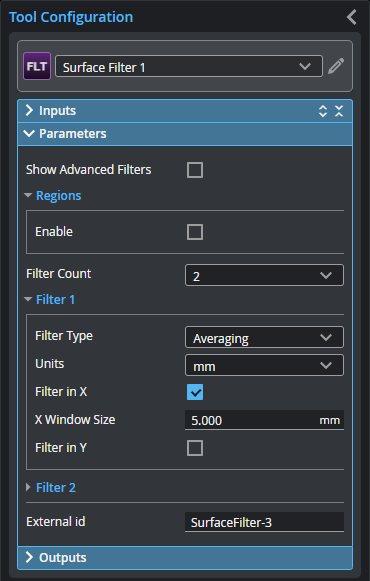This screenshot has height=581, width=370.
Task: Uncheck the Filter in X checkbox
Action: 195,392
